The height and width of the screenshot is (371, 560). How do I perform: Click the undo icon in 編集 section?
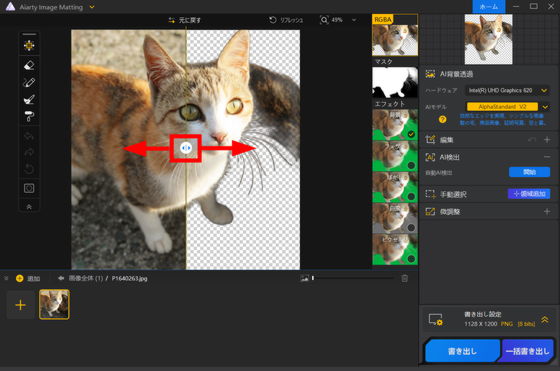point(532,140)
